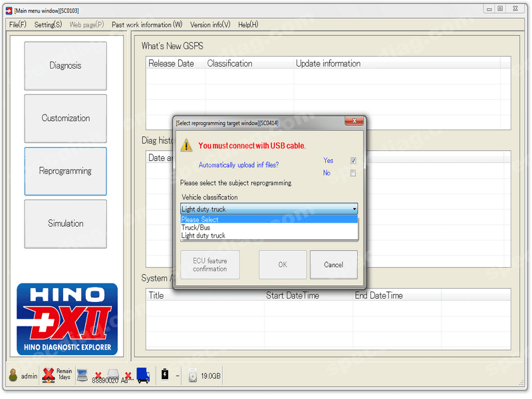Maximize the main menu window

pyautogui.click(x=500, y=9)
